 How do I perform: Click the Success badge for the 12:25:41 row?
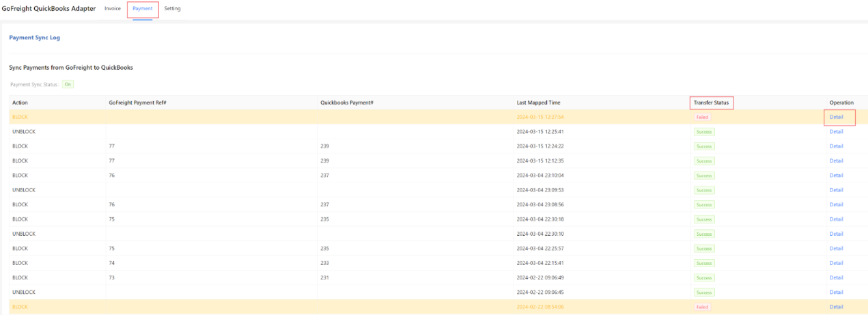click(x=704, y=132)
